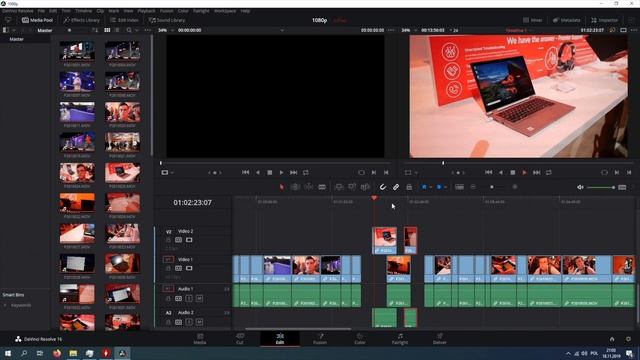Click the blue Marker icon

[439, 187]
